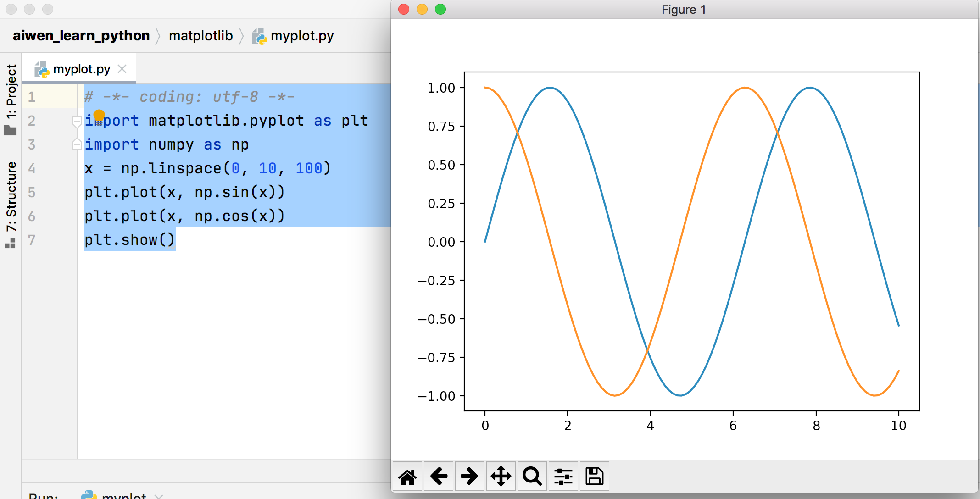The height and width of the screenshot is (499, 980).
Task: Click the number 100 in linspace call
Action: click(x=309, y=168)
